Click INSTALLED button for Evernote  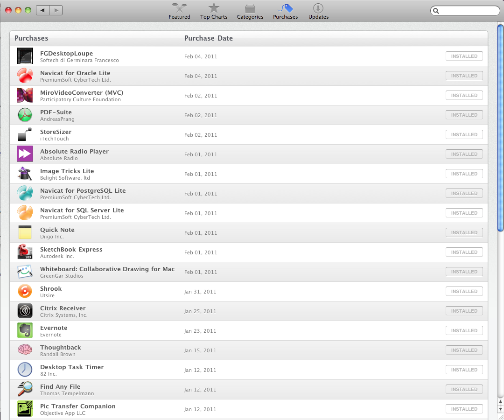click(x=464, y=330)
